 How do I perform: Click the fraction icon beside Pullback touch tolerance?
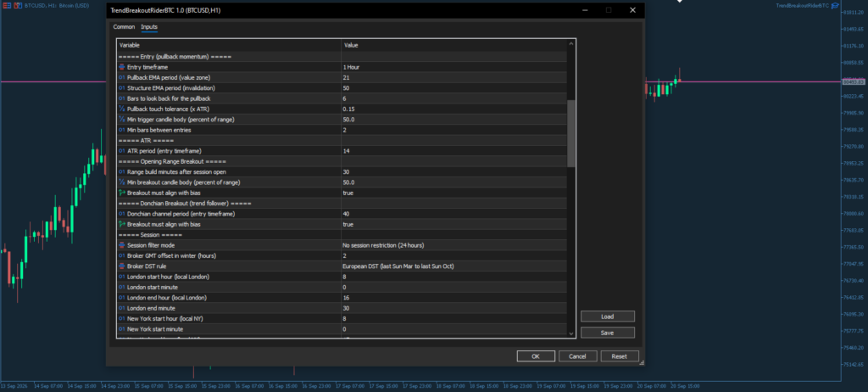[122, 109]
